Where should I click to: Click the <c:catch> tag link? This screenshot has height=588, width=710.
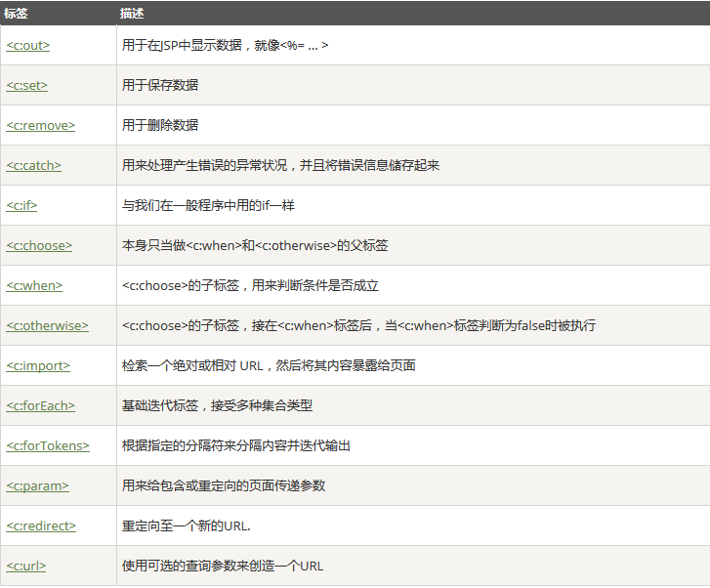point(33,165)
